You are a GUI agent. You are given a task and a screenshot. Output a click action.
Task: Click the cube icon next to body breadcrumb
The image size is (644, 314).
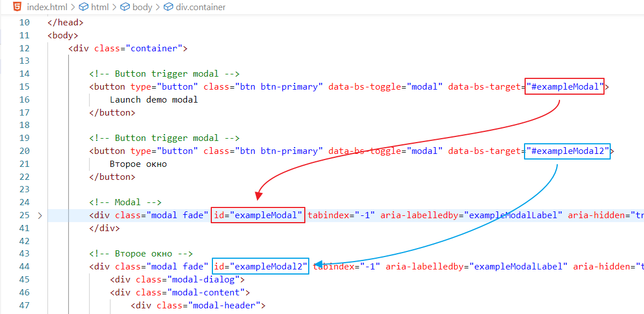(x=125, y=7)
